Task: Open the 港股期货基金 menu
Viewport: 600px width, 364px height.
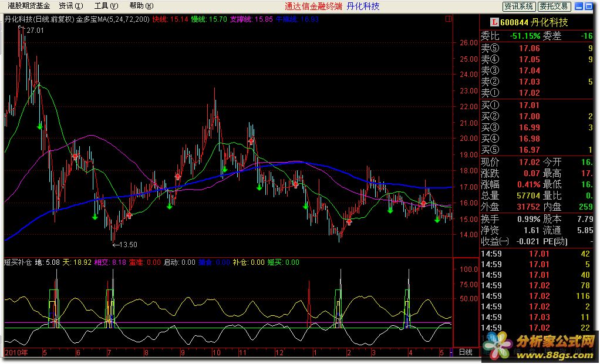Action: pos(29,6)
